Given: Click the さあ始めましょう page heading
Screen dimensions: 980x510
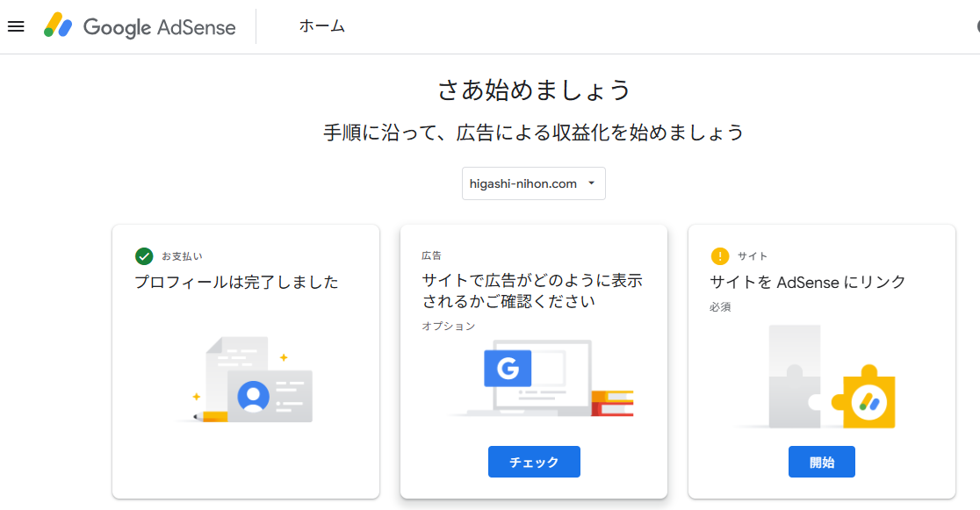Looking at the screenshot, I should (534, 90).
